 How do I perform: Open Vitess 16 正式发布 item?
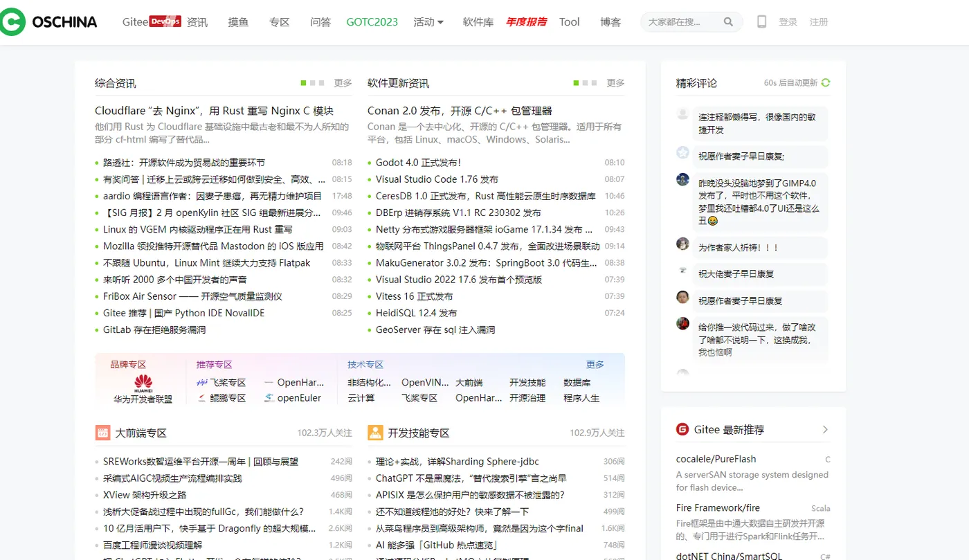click(x=415, y=296)
